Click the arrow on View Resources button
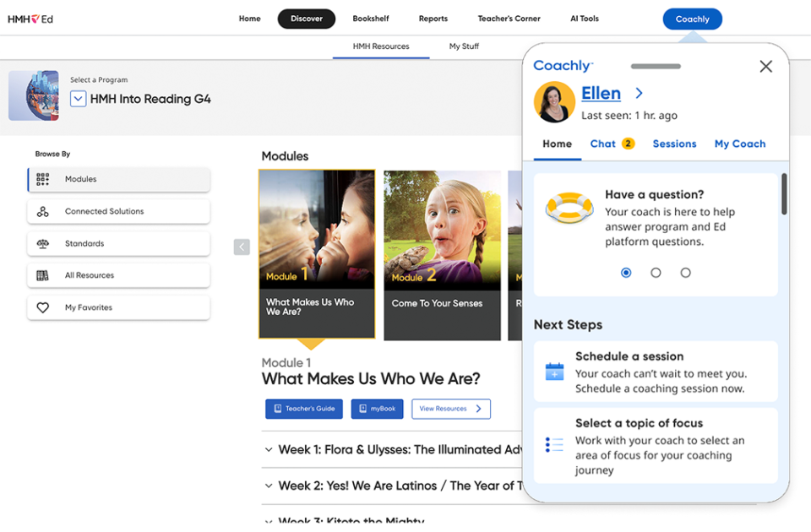The height and width of the screenshot is (532, 811). (478, 409)
